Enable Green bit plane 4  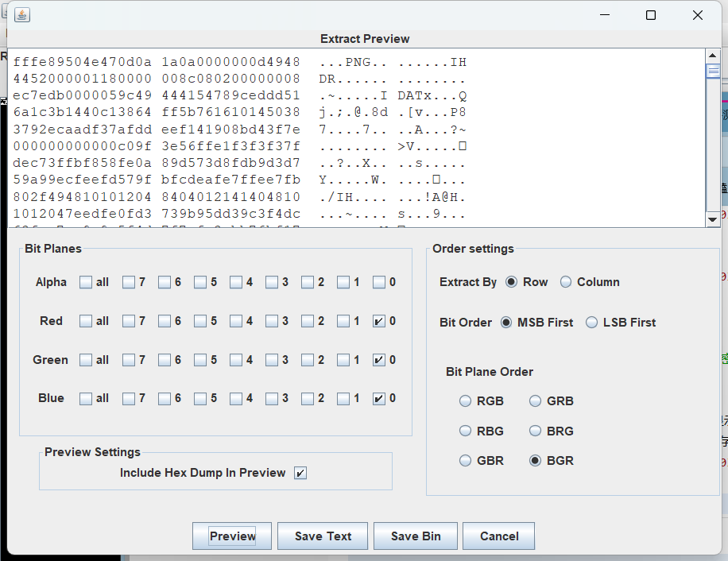[236, 360]
